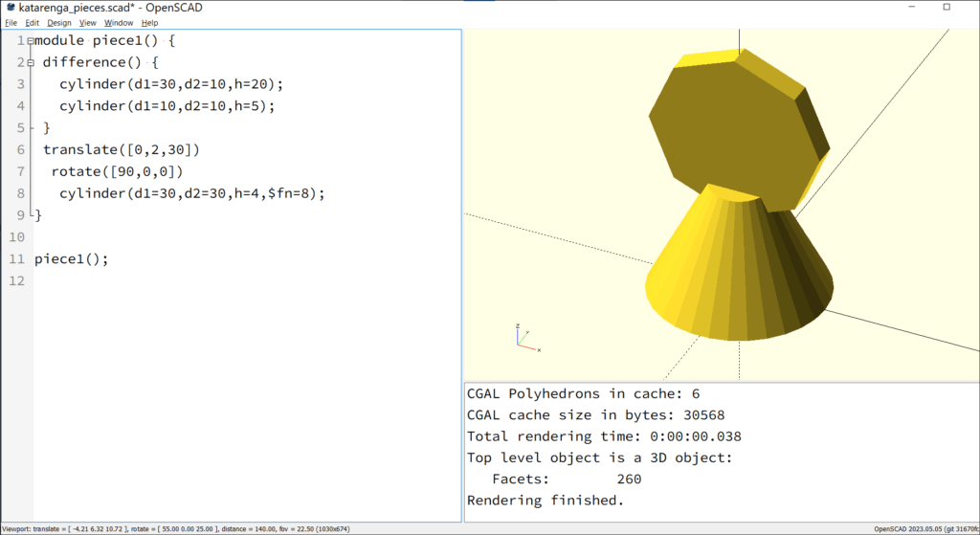Click the OpenSCAD app icon in title bar
980x535 pixels.
pyautogui.click(x=11, y=8)
